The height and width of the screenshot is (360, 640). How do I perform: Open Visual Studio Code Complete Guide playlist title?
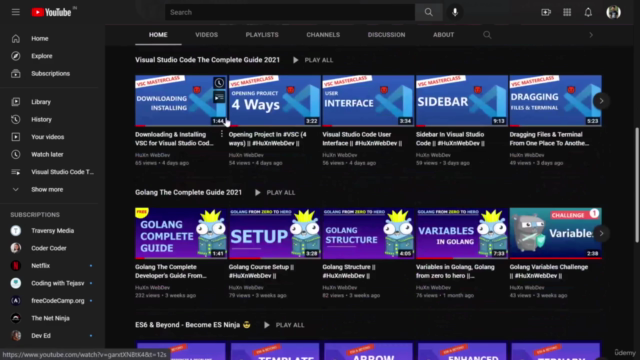pyautogui.click(x=207, y=60)
